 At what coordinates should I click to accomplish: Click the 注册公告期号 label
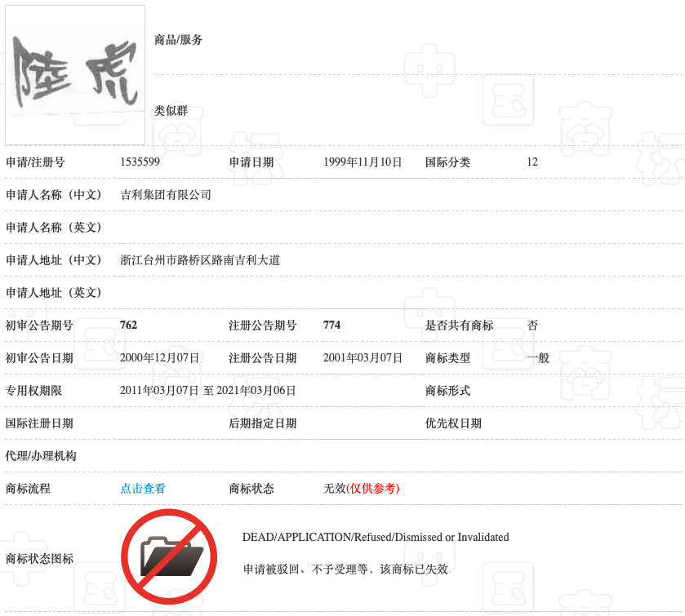tap(263, 326)
